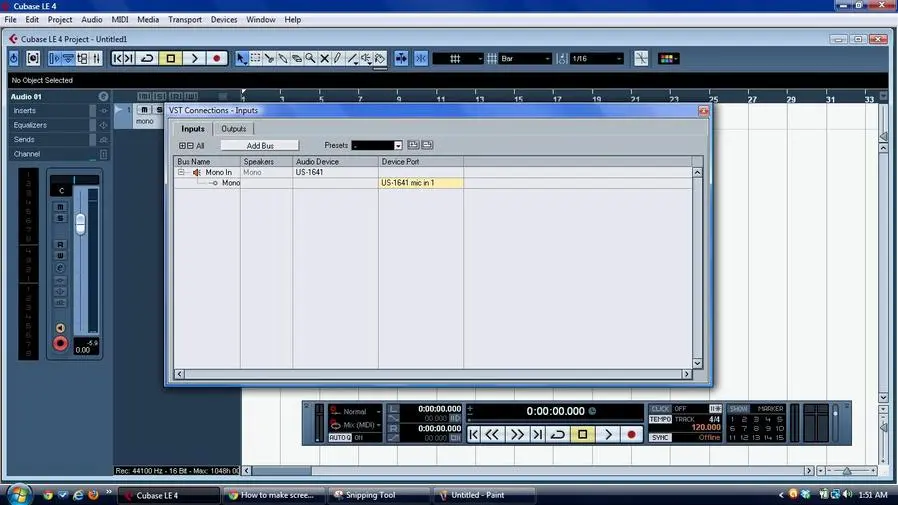Open the 1/16 quantize dropdown
This screenshot has height=505, width=898.
coord(596,58)
